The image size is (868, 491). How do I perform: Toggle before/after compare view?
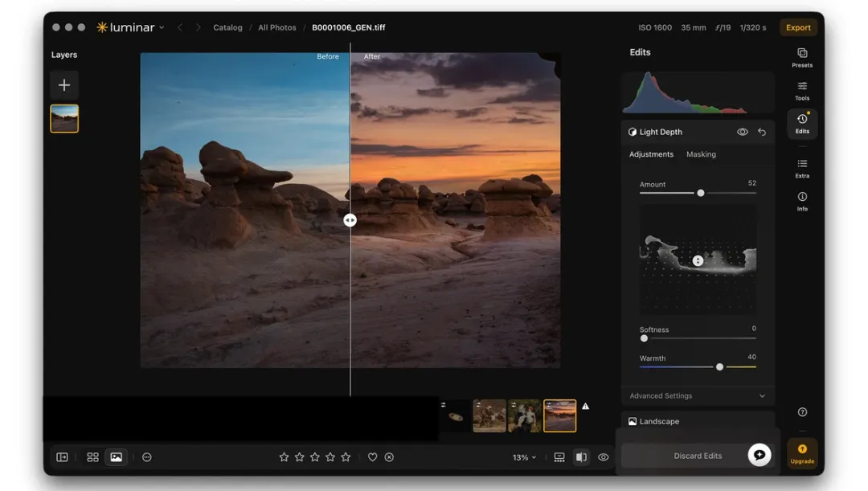tap(581, 457)
